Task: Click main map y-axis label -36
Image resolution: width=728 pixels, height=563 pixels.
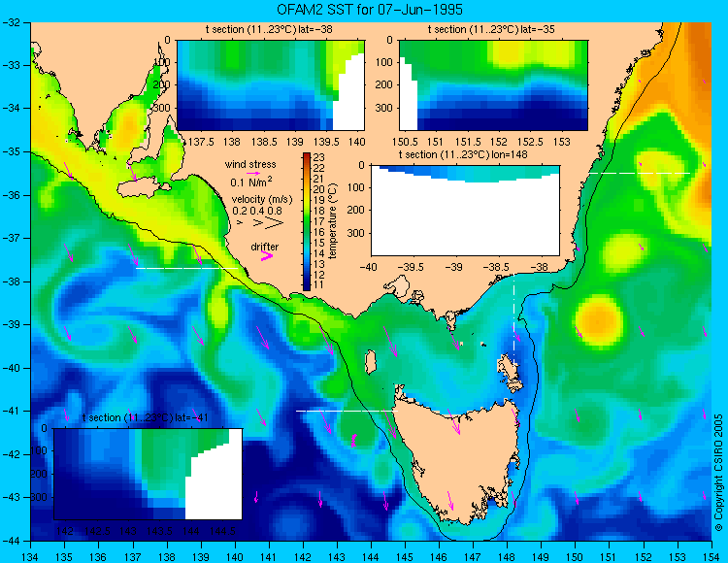Action: (11, 195)
